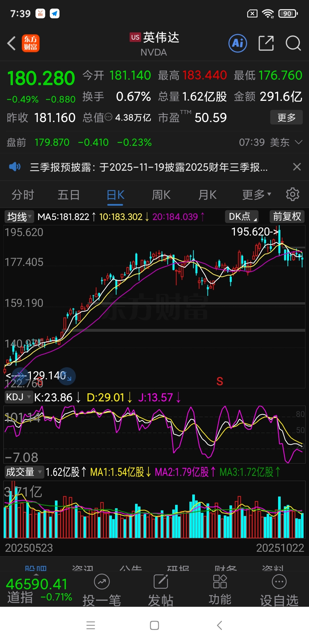Tap the 20250523 start date label
The height and width of the screenshot is (644, 309).
click(29, 548)
